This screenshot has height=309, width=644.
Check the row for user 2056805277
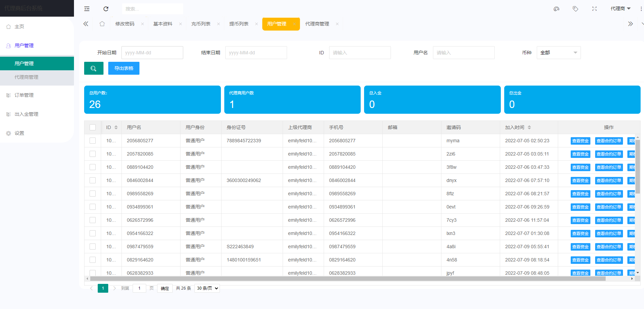click(x=93, y=141)
